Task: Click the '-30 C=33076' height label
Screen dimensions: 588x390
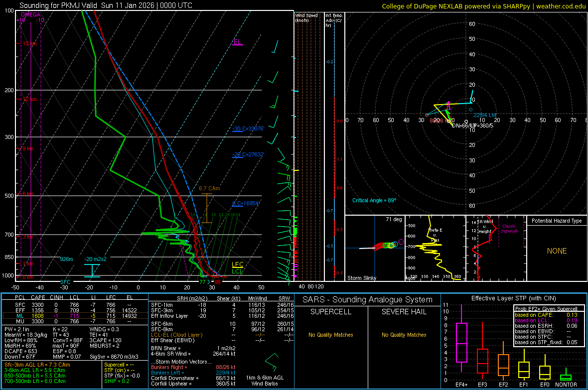Action: (248, 129)
